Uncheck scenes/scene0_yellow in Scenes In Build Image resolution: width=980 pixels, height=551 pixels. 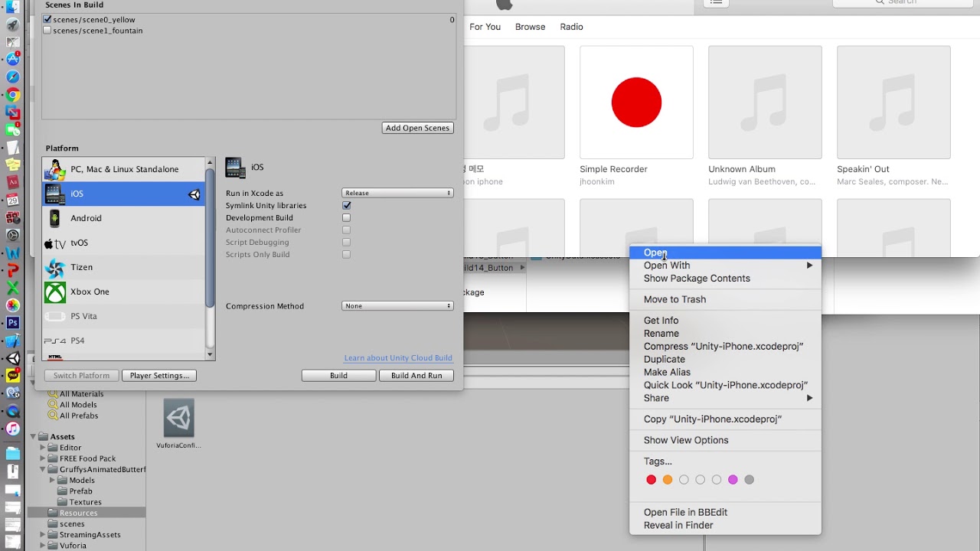47,20
